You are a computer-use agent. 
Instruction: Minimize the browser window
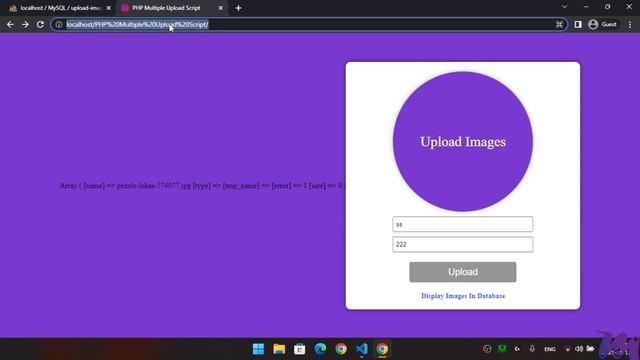click(x=586, y=7)
